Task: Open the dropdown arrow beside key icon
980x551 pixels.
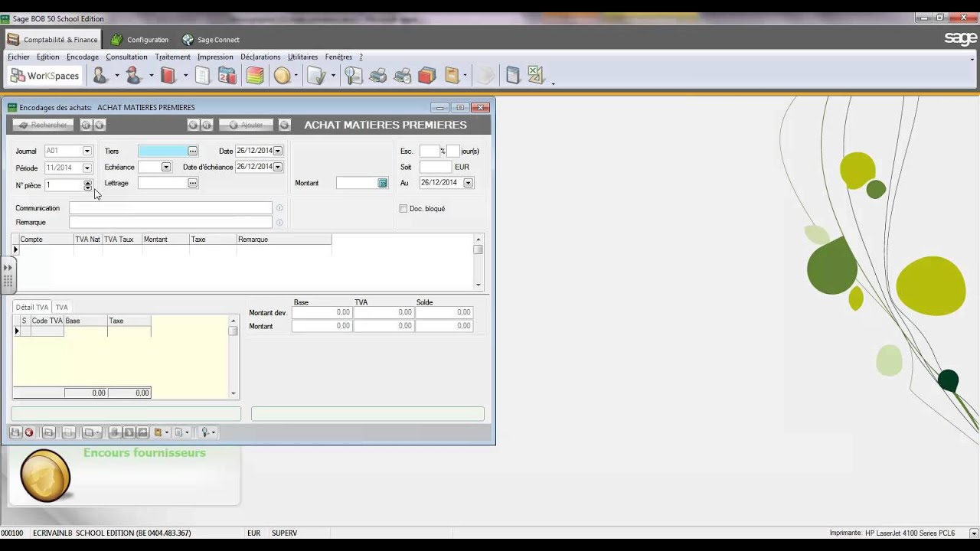Action: (x=214, y=432)
